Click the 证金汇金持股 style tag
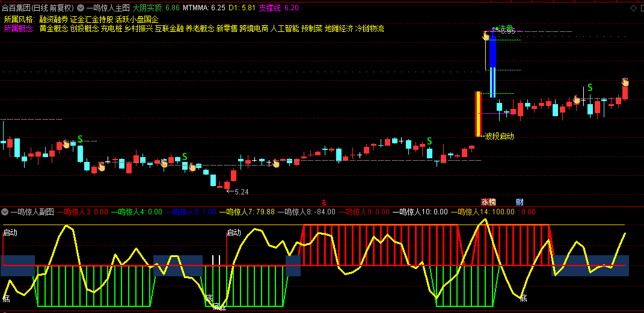 coord(92,19)
